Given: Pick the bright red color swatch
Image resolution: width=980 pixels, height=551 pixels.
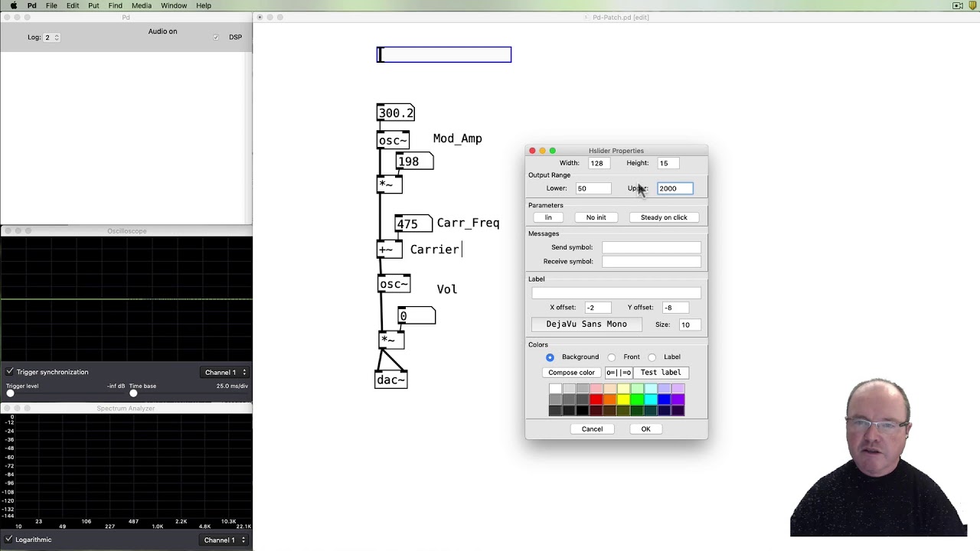Looking at the screenshot, I should point(596,399).
